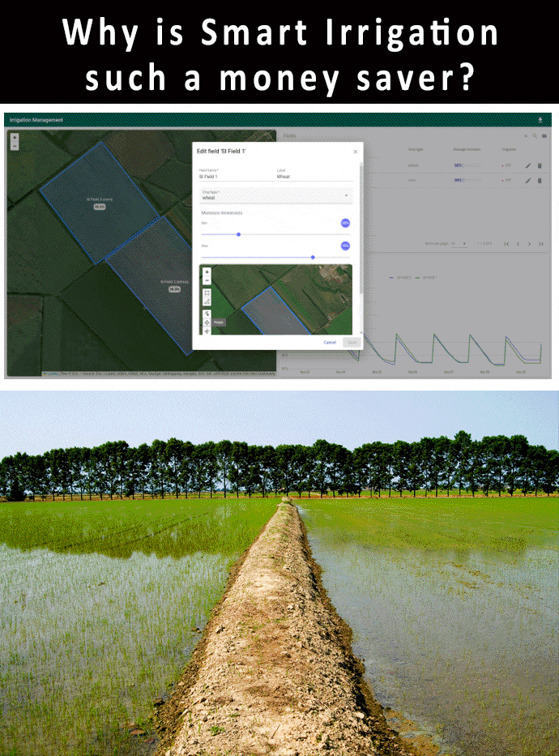The width and height of the screenshot is (559, 756).
Task: Click the Save button in the dialog
Action: (352, 342)
